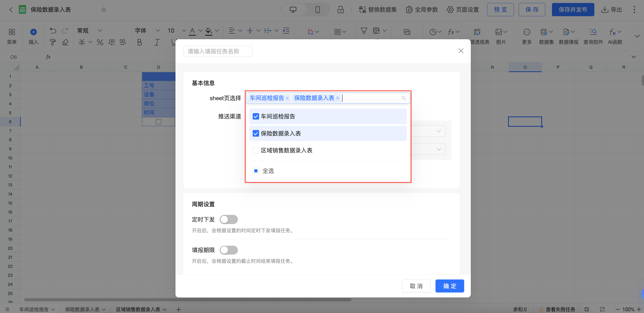Image resolution: width=644 pixels, height=313 pixels.
Task: Remove 保险数据录入表 tag
Action: (337, 98)
